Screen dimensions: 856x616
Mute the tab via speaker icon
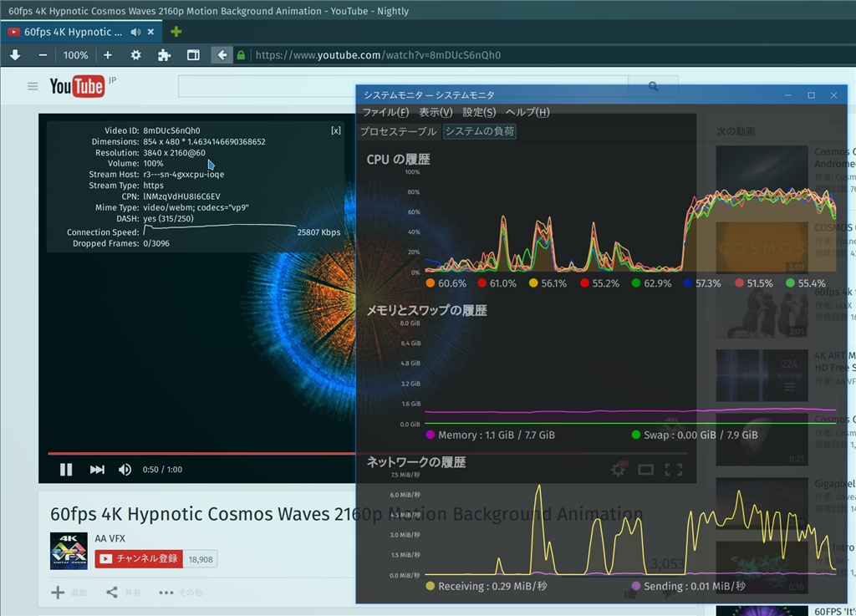pyautogui.click(x=135, y=33)
